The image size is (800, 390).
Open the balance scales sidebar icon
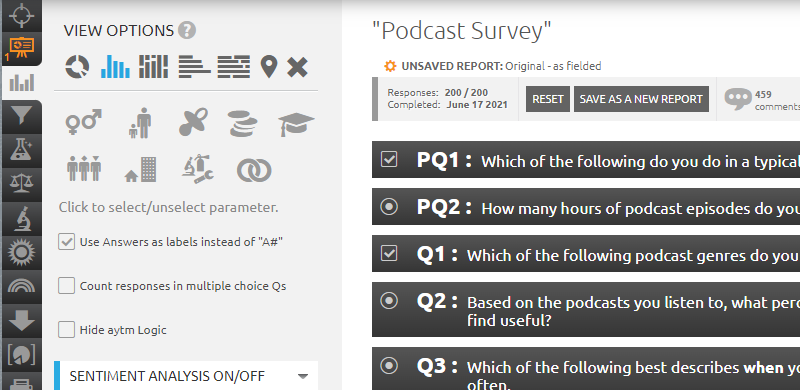[x=21, y=182]
